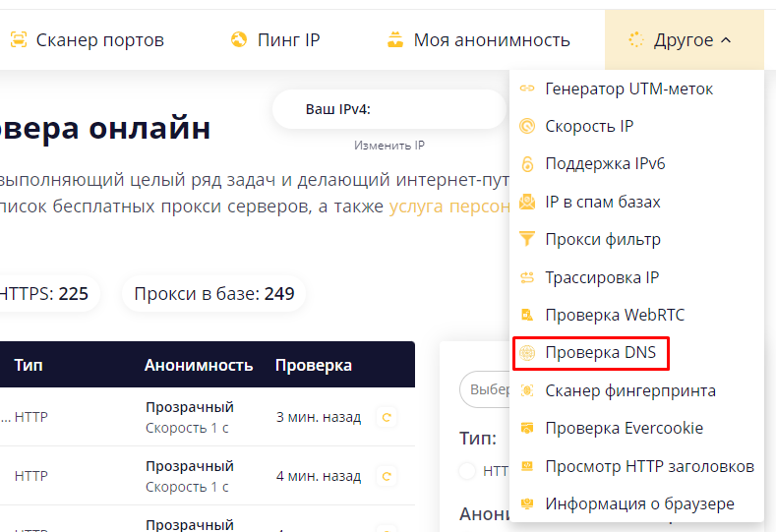
Task: Click the Поддержка IPv6 icon
Action: coord(527,164)
